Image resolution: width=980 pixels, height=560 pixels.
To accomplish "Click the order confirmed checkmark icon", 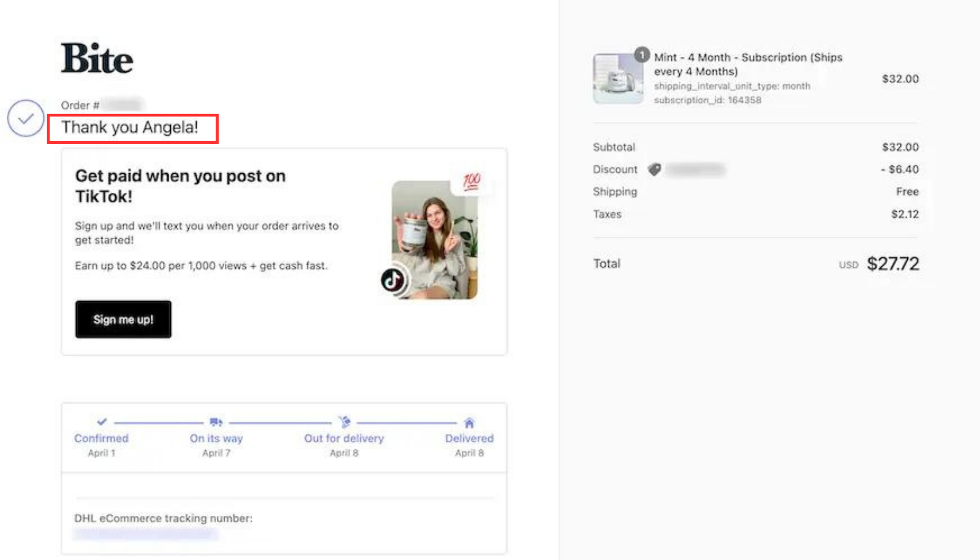I will [x=24, y=118].
